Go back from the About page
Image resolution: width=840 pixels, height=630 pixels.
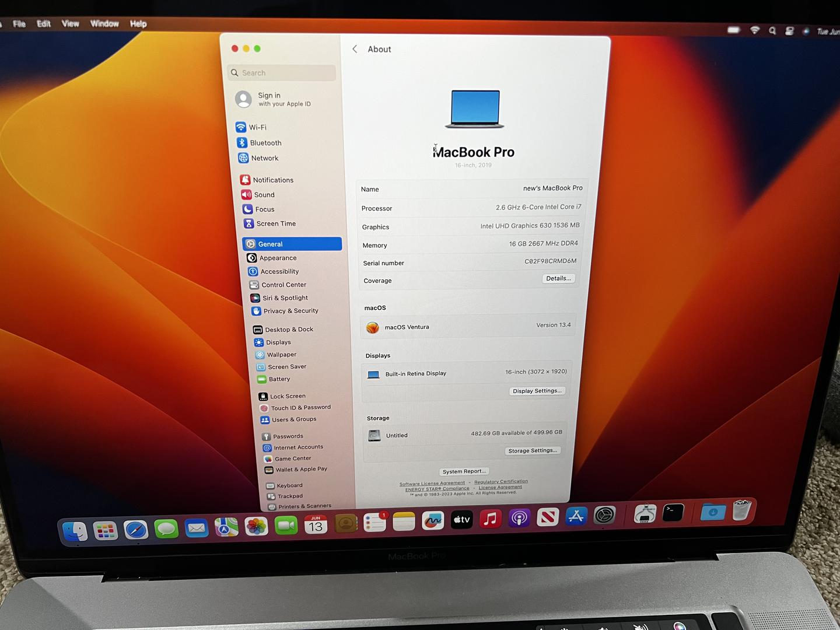[355, 49]
